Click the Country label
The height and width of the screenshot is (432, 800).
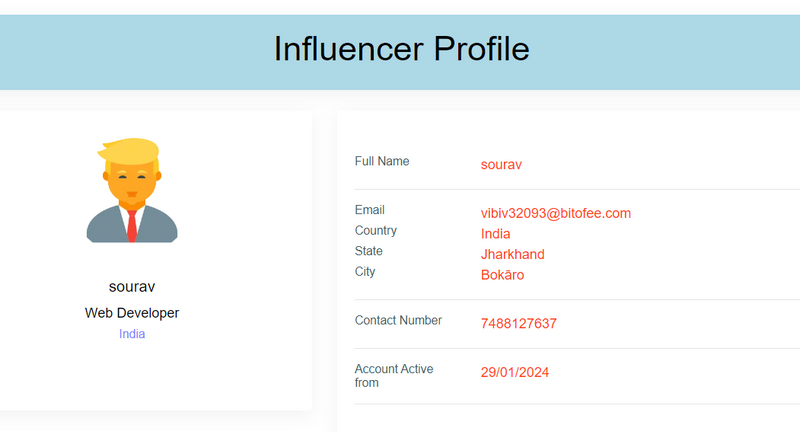click(x=376, y=231)
